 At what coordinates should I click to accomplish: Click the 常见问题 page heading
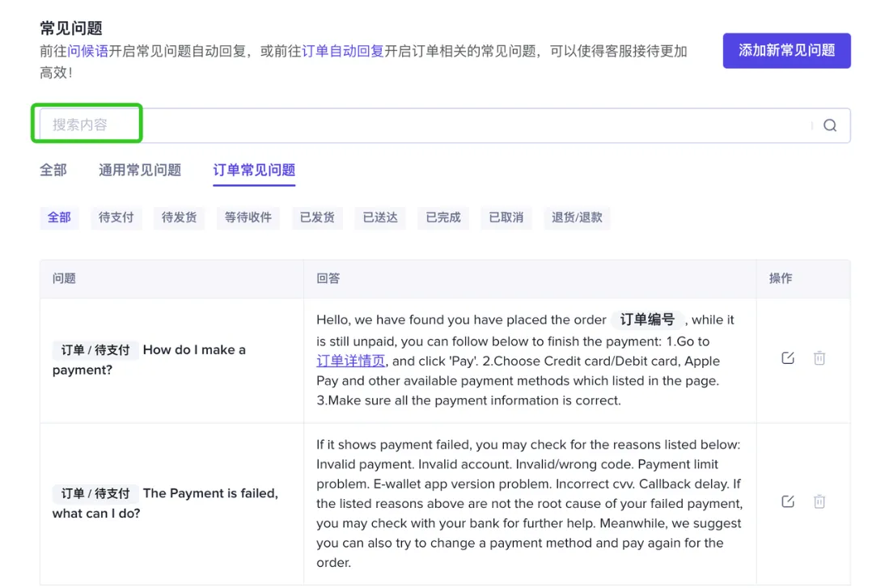71,27
